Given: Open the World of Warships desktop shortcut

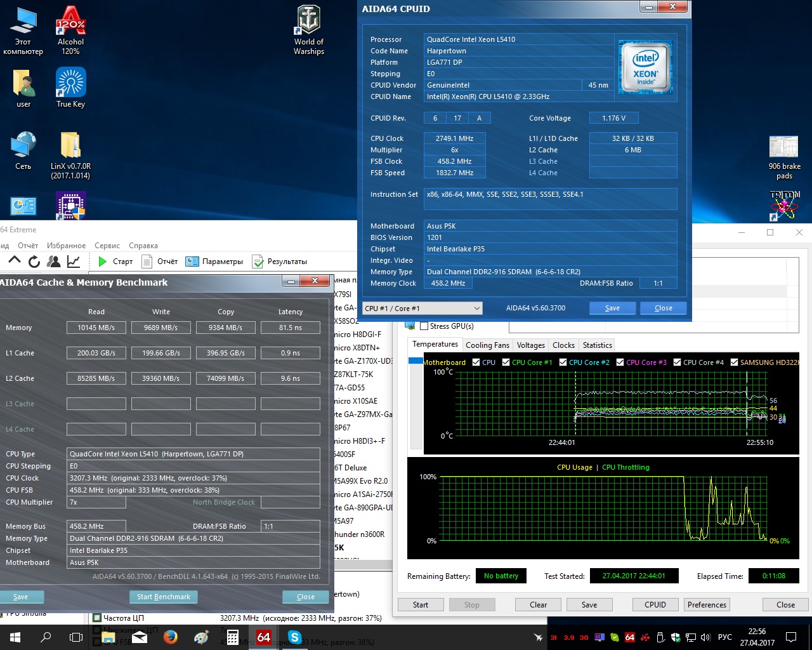Looking at the screenshot, I should click(x=309, y=30).
